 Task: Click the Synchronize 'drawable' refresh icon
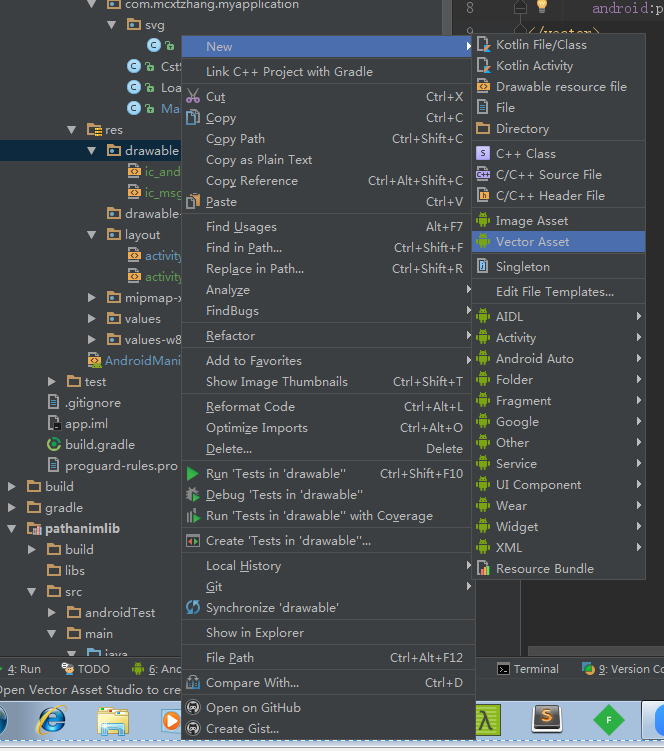coord(193,607)
